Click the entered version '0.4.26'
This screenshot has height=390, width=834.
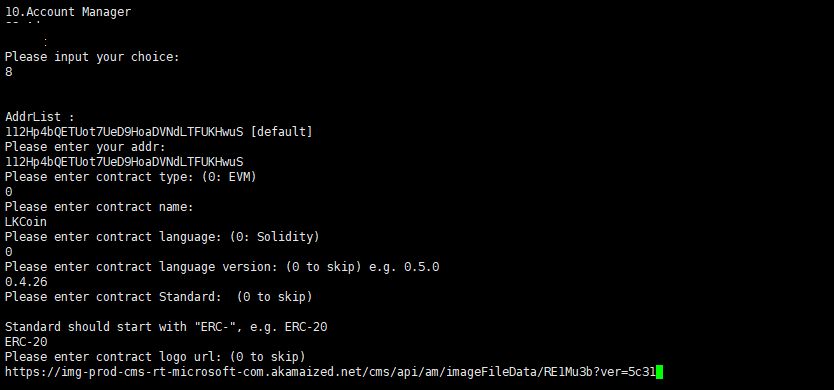point(26,281)
